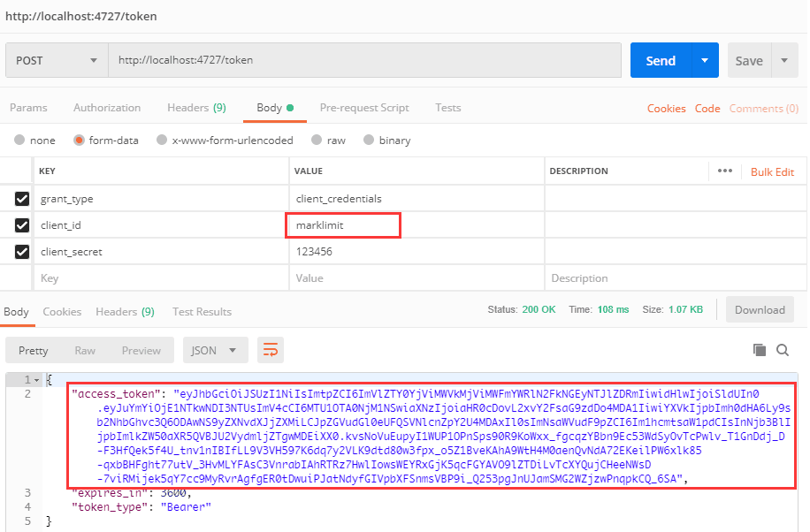Open the Send dropdown arrow
This screenshot has width=810, height=532.
tap(705, 60)
